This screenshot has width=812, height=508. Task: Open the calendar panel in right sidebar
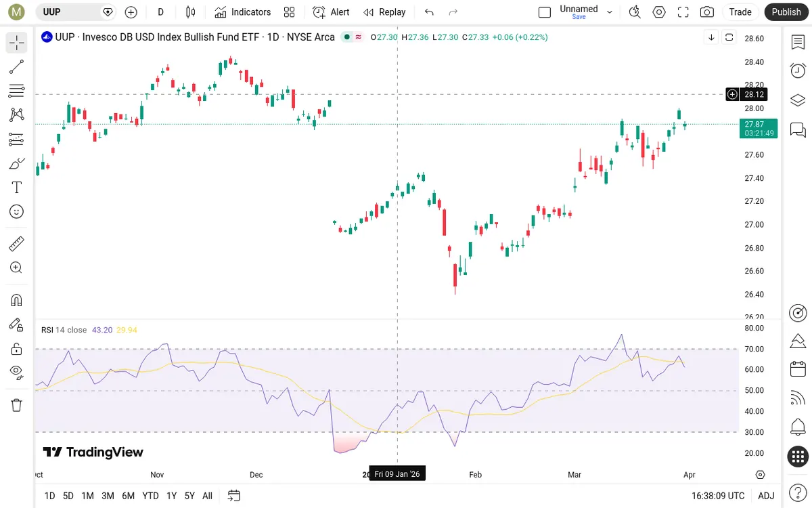click(798, 369)
